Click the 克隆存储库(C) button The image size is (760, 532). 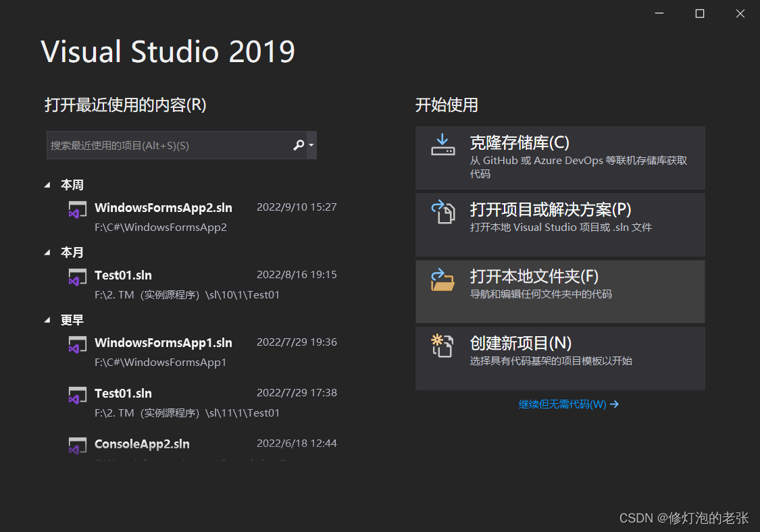click(560, 158)
